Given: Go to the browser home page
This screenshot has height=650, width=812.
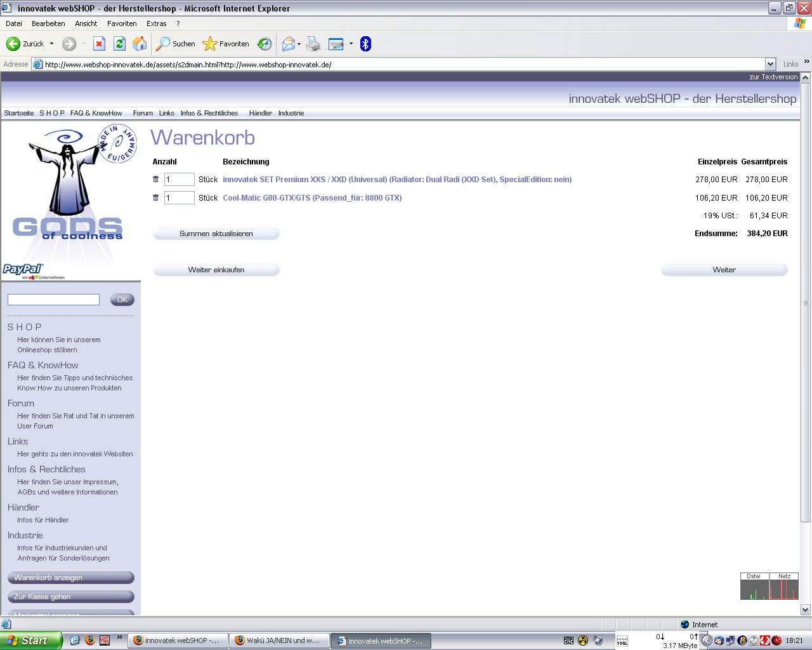Looking at the screenshot, I should [x=140, y=44].
